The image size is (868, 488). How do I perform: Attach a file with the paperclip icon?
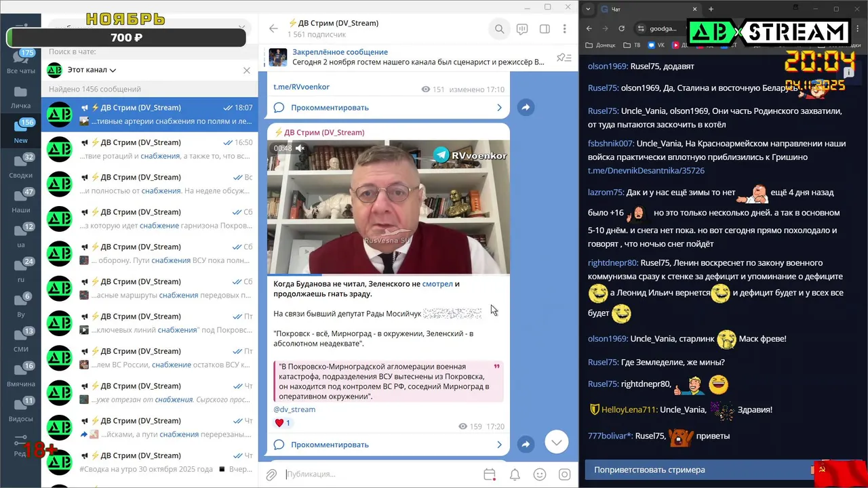[271, 474]
